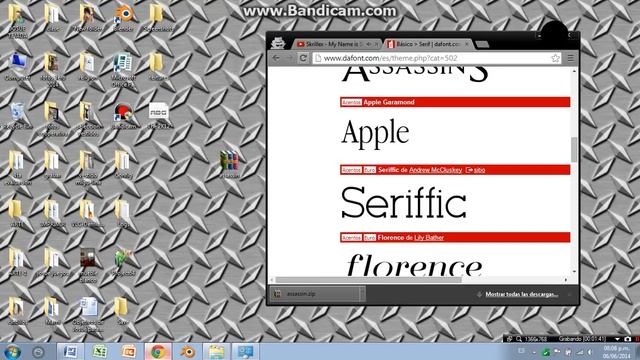
Task: Select the Screenshots folder on the desktop
Action: coord(158,18)
